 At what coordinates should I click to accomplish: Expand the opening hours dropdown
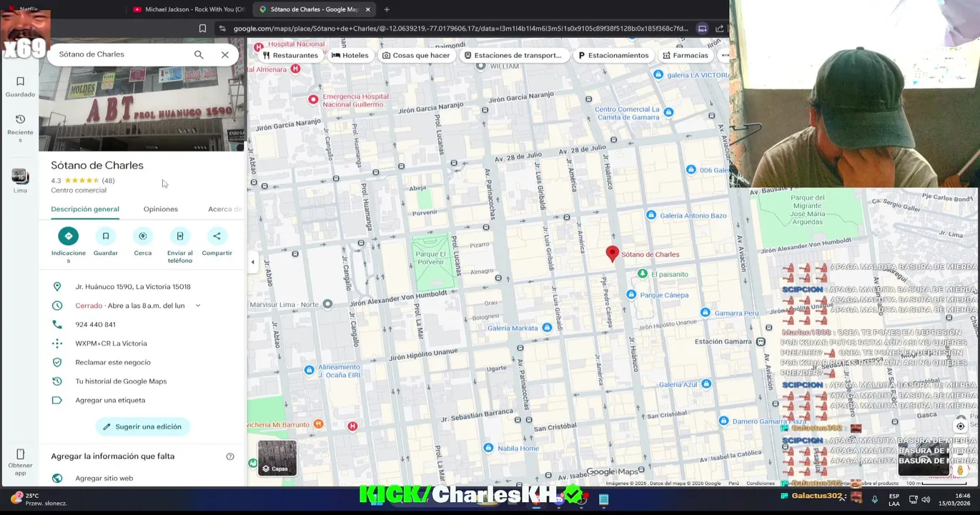(x=198, y=305)
